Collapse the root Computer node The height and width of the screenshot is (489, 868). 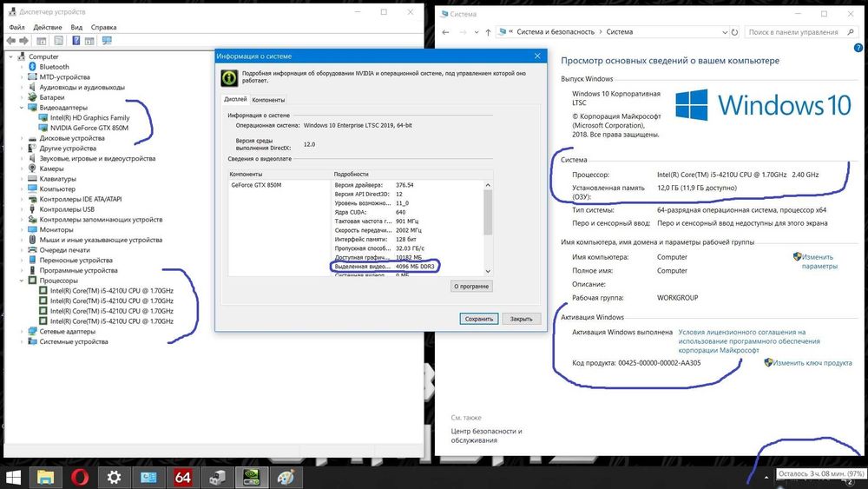click(11, 56)
